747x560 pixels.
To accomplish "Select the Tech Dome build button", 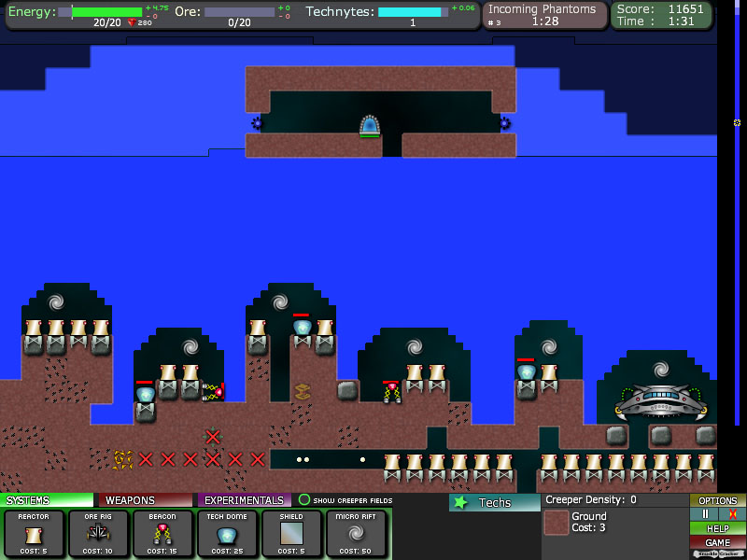I will pos(227,533).
